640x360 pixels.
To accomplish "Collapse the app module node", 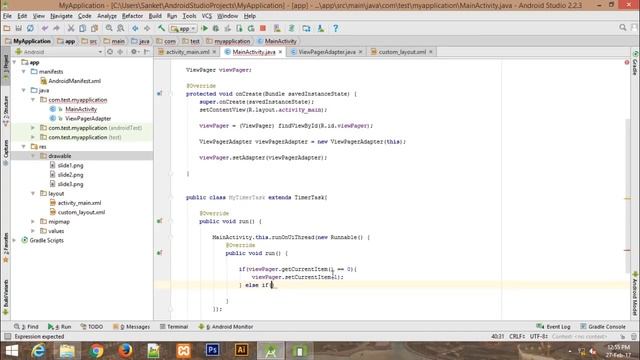I will [x=15, y=62].
